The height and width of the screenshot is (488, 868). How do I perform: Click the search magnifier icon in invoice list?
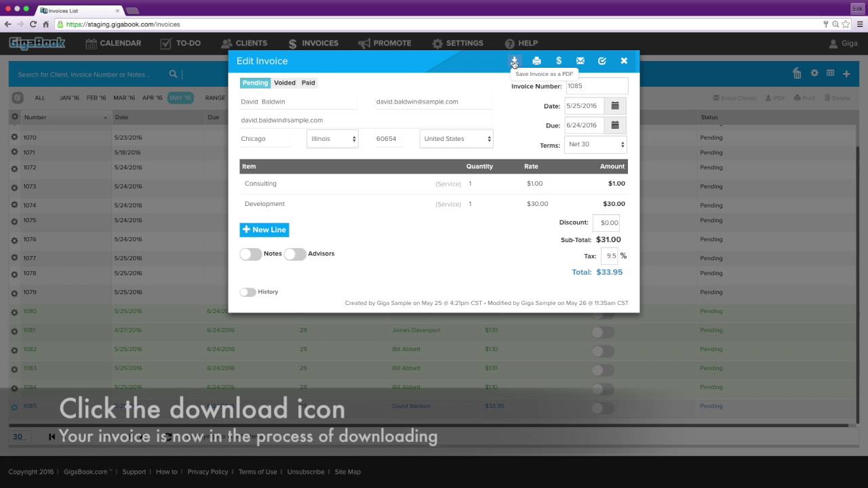click(x=173, y=75)
